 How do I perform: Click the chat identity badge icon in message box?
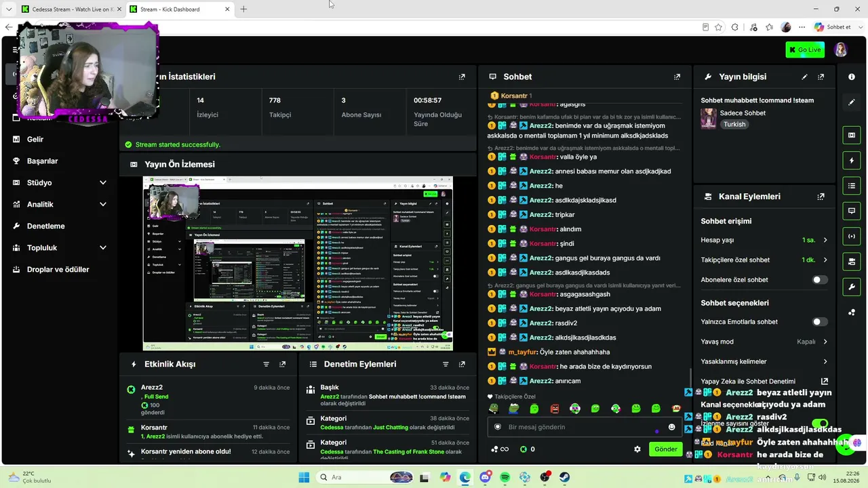pyautogui.click(x=498, y=427)
